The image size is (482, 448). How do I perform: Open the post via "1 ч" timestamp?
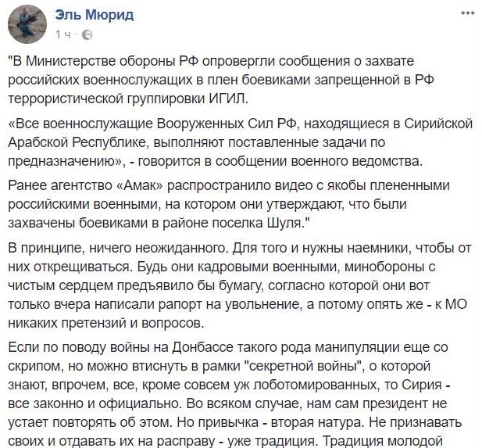(x=63, y=34)
